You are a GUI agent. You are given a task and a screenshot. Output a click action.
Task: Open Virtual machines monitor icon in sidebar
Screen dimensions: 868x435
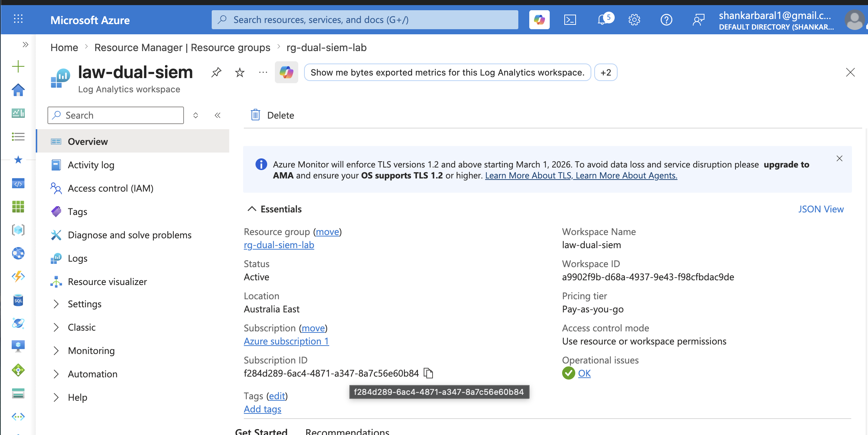(18, 346)
